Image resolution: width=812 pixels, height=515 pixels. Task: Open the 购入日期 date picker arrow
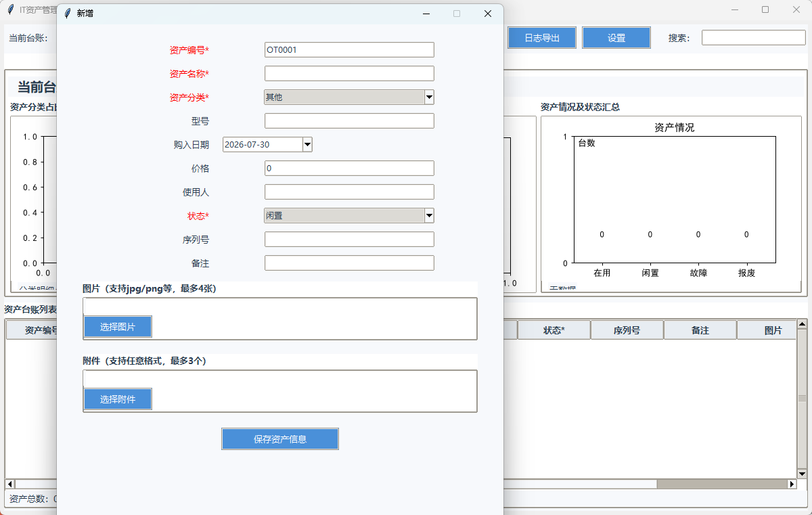[307, 145]
